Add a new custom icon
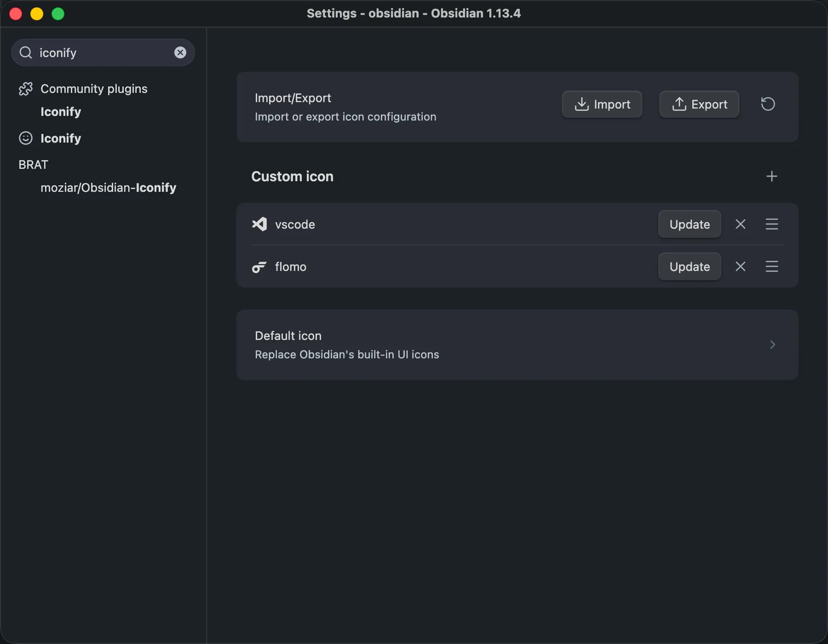The height and width of the screenshot is (644, 828). (x=772, y=176)
